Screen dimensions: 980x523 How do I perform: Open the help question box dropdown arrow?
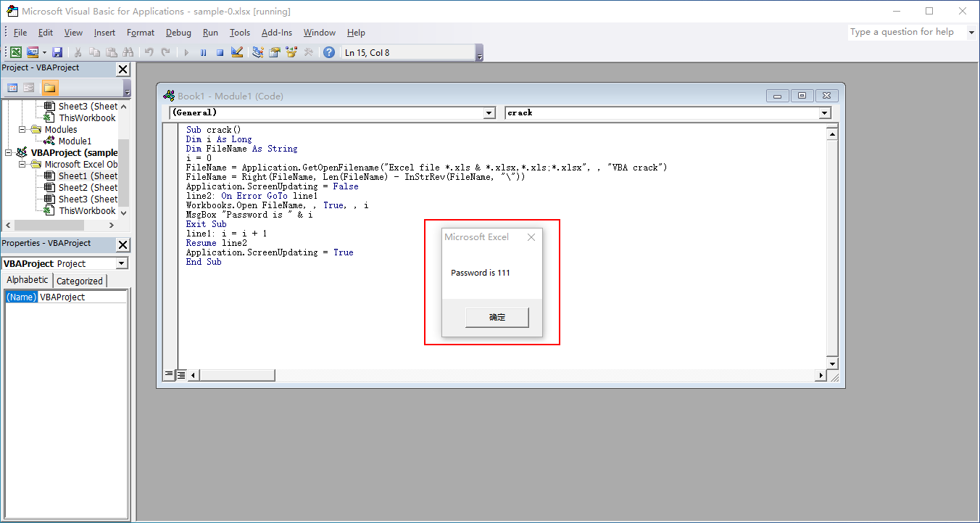971,32
